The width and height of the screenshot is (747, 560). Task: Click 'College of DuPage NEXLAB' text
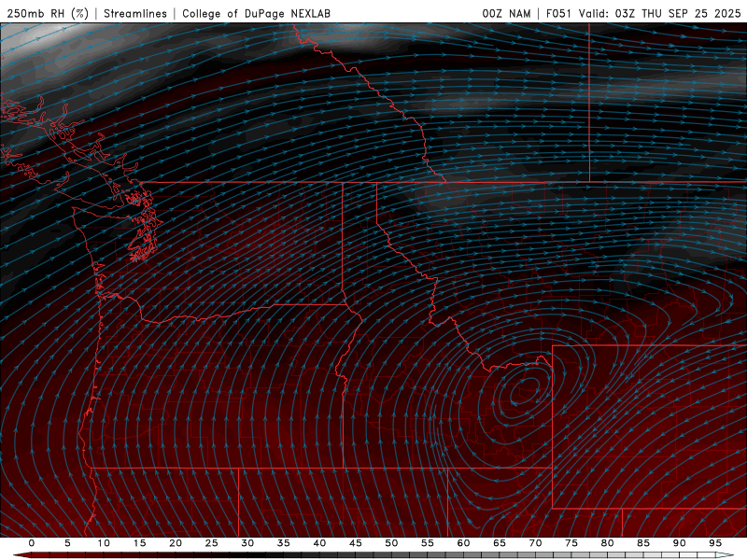point(256,13)
